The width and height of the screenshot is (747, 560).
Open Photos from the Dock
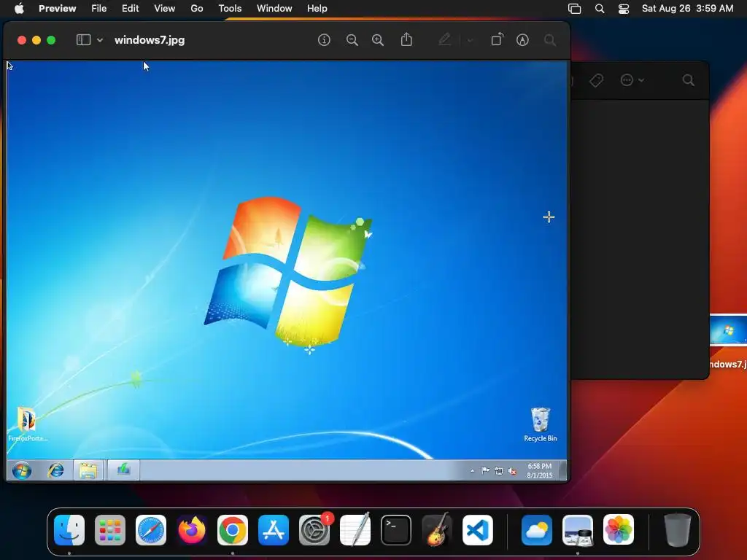pyautogui.click(x=619, y=530)
